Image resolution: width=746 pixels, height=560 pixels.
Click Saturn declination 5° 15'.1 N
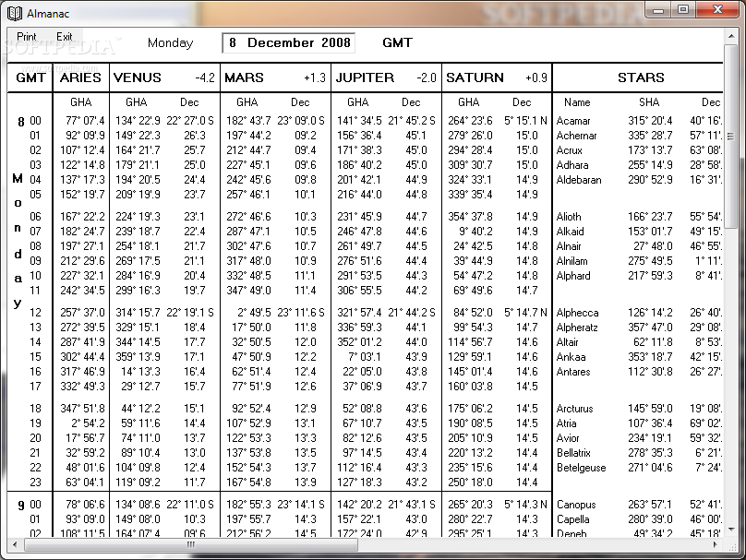pyautogui.click(x=525, y=121)
